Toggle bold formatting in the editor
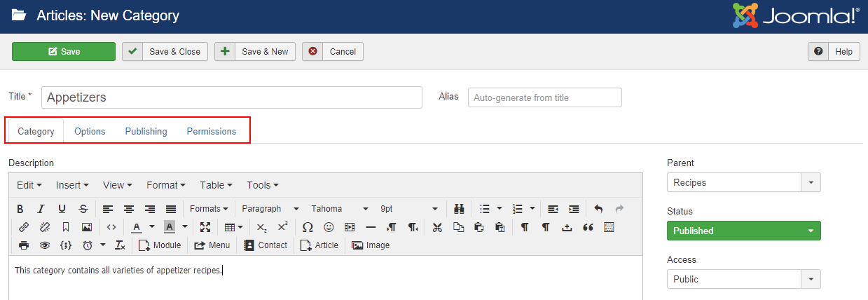 tap(20, 209)
